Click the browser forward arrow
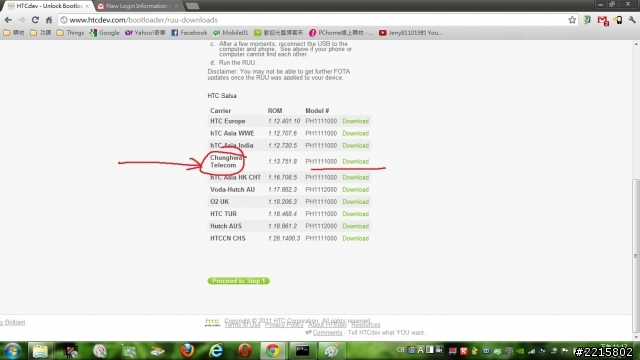Image resolution: width=640 pixels, height=360 pixels. tap(22, 20)
